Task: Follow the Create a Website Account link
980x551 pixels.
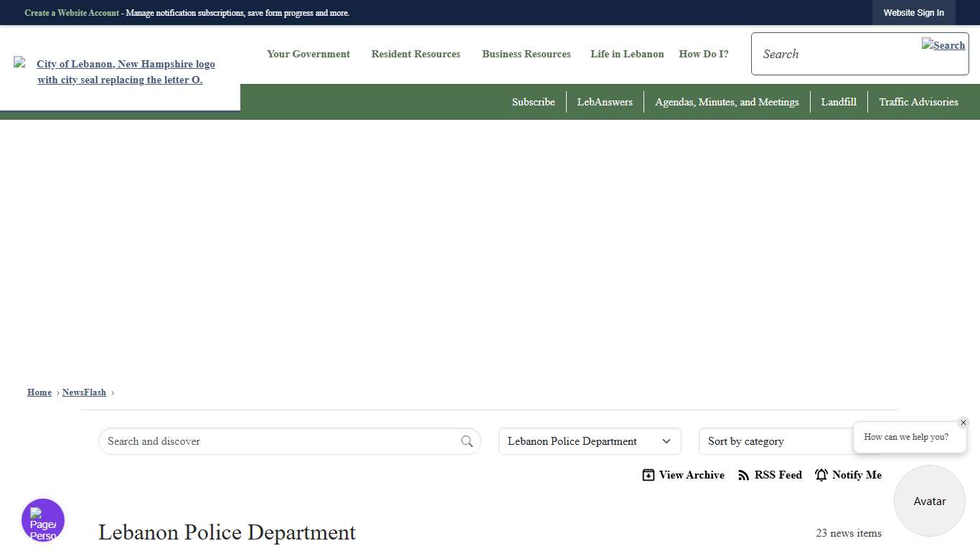Action: pos(72,13)
